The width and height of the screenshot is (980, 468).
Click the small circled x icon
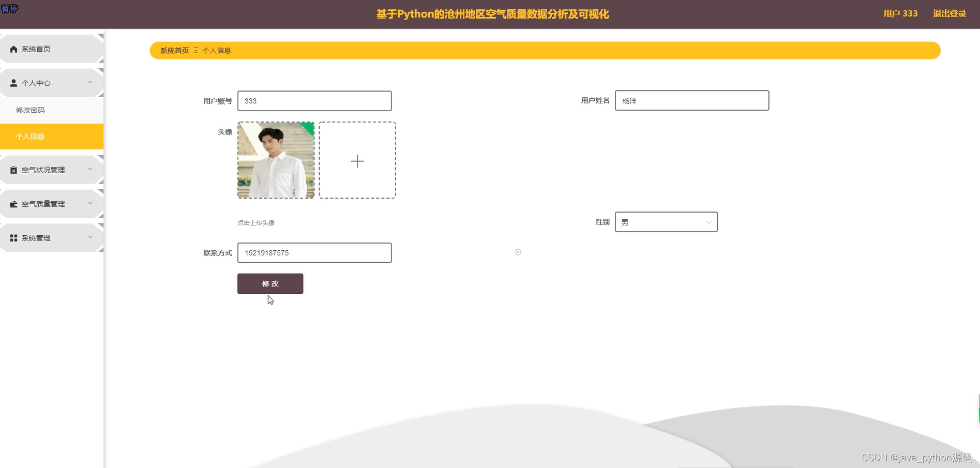point(518,252)
